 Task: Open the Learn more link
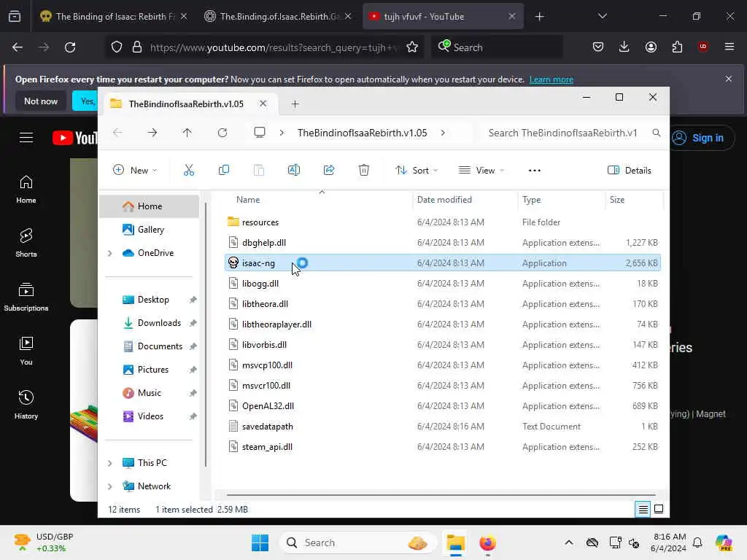551,79
